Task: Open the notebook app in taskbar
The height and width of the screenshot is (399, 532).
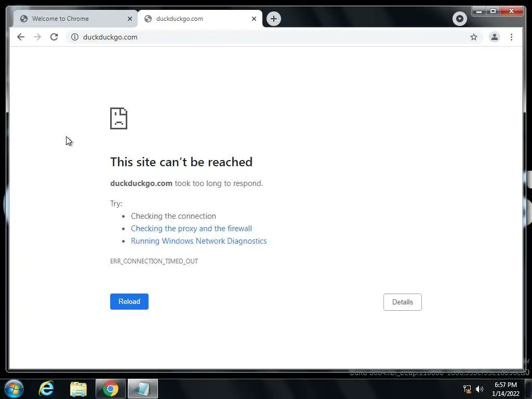Action: [142, 389]
